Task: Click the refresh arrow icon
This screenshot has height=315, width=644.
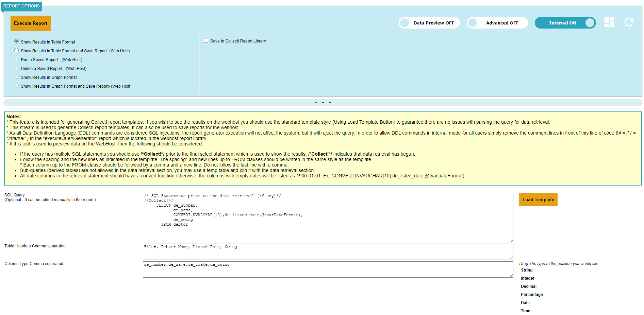Action: 629,22
